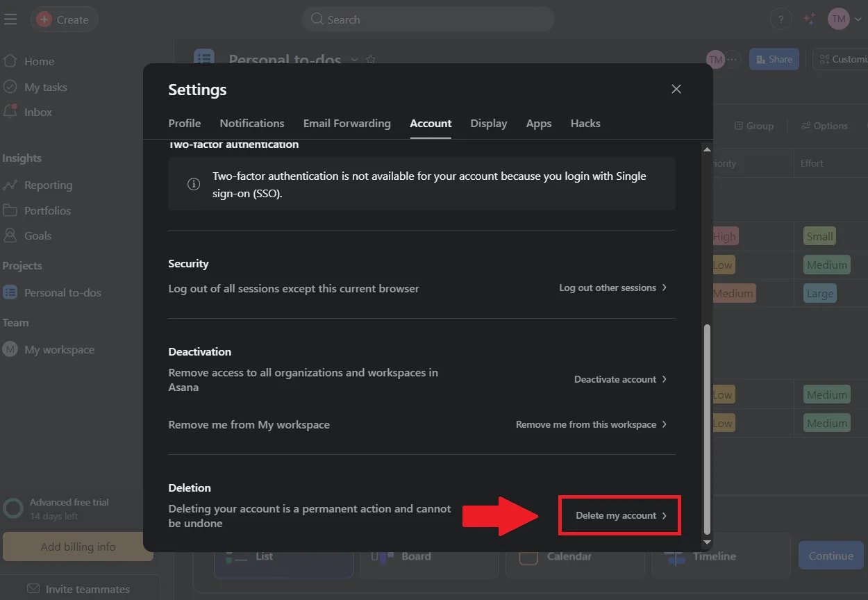Click scrollbar down arrow in Settings
Screen dimensions: 868x600
[x=707, y=542]
